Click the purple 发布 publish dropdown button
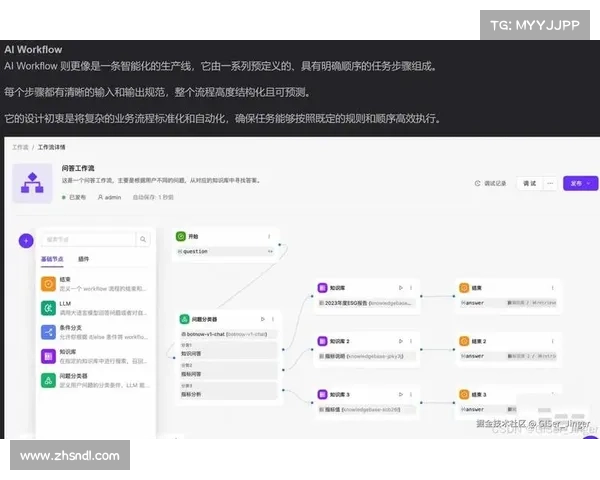Screen dimensions: 600x480 pyautogui.click(x=580, y=183)
